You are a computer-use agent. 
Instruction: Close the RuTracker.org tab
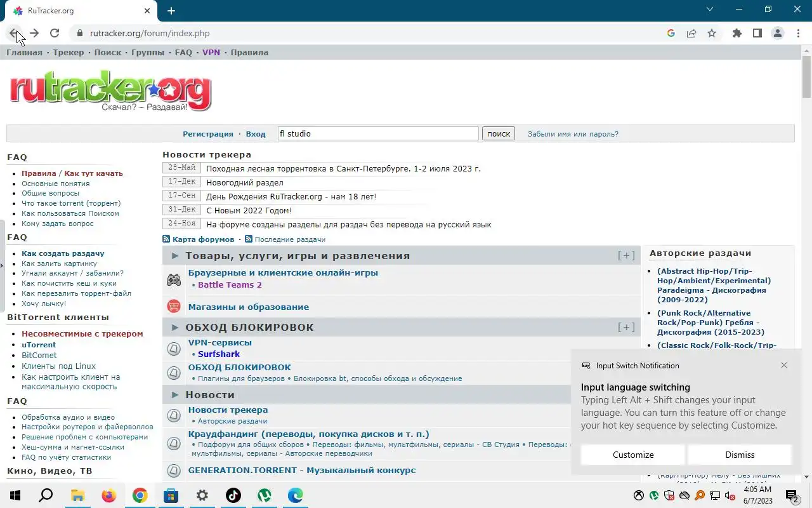coord(148,11)
